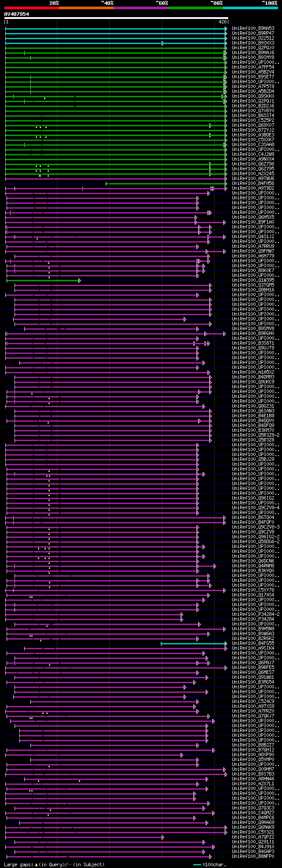Select the UniRef100_Q7QKJ7 label

click(253, 716)
